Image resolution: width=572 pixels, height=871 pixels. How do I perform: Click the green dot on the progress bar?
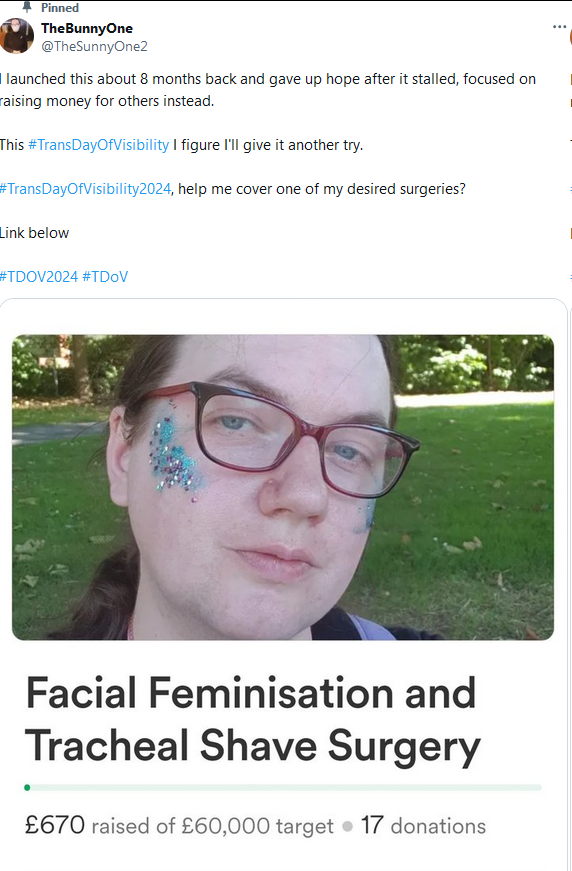(27, 787)
